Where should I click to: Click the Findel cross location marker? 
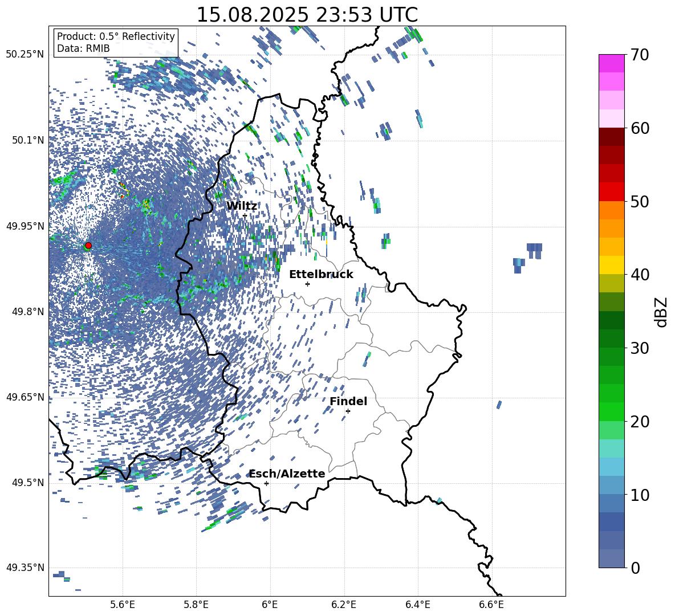348,411
